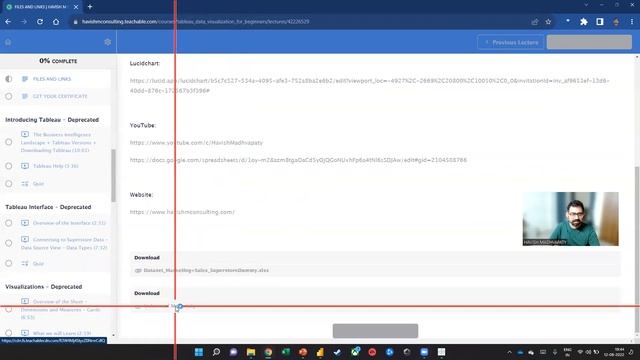Open Windows taskbar Search
Screen dimensions: 640x360
click(x=216, y=352)
